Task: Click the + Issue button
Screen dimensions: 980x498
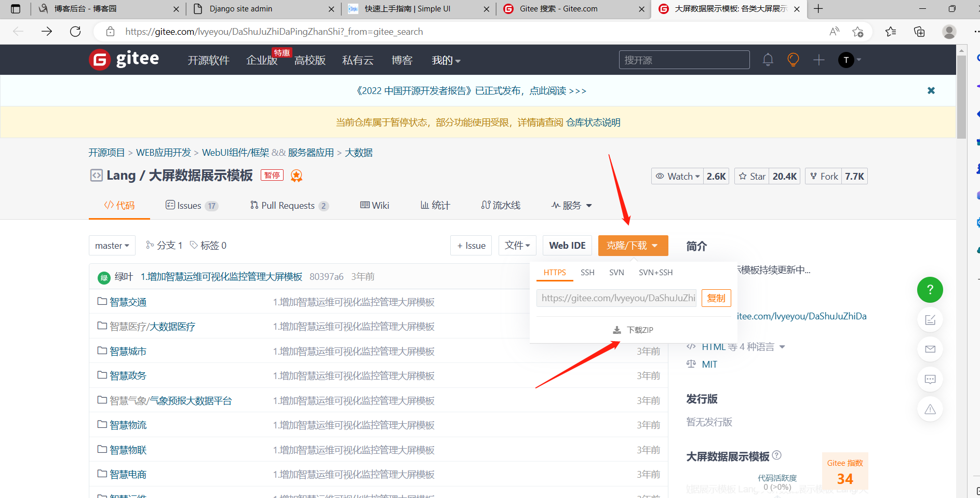Action: tap(472, 246)
